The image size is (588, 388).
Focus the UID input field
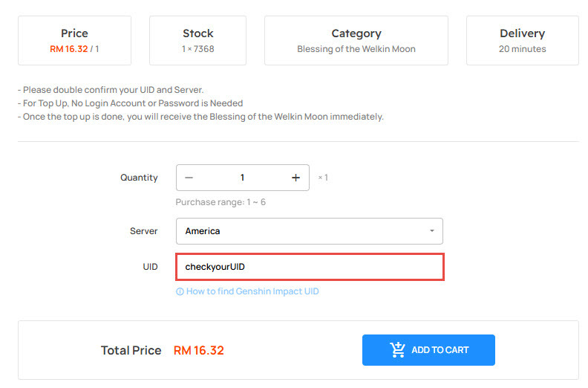(310, 267)
